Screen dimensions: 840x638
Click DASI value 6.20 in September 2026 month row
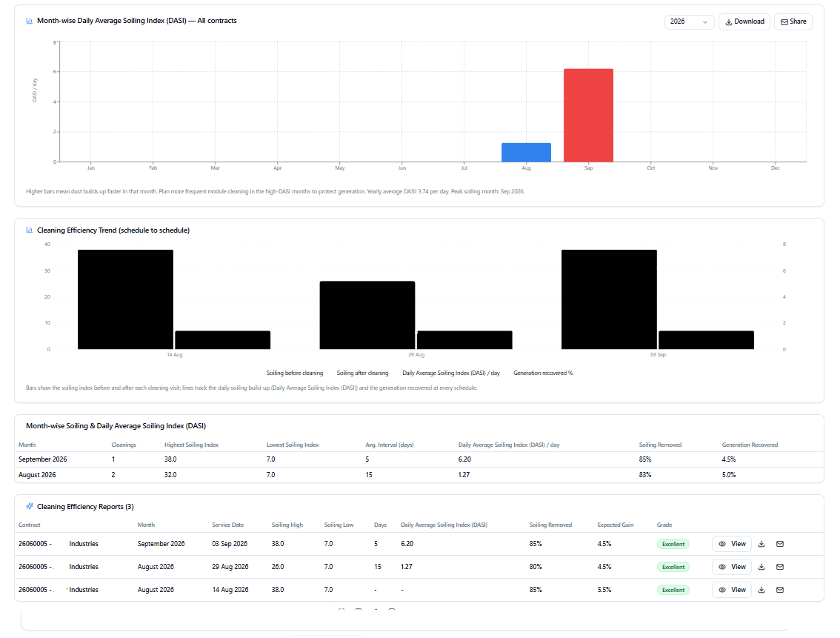pyautogui.click(x=464, y=459)
